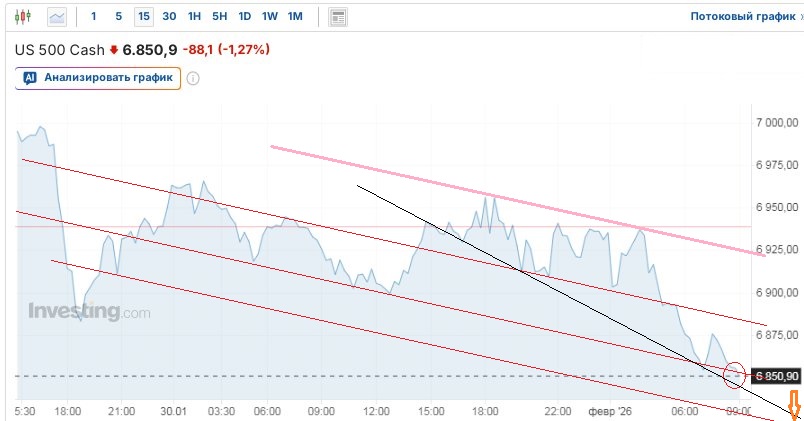Click the orange down arrow at chart corner
The height and width of the screenshot is (421, 804).
point(796,405)
